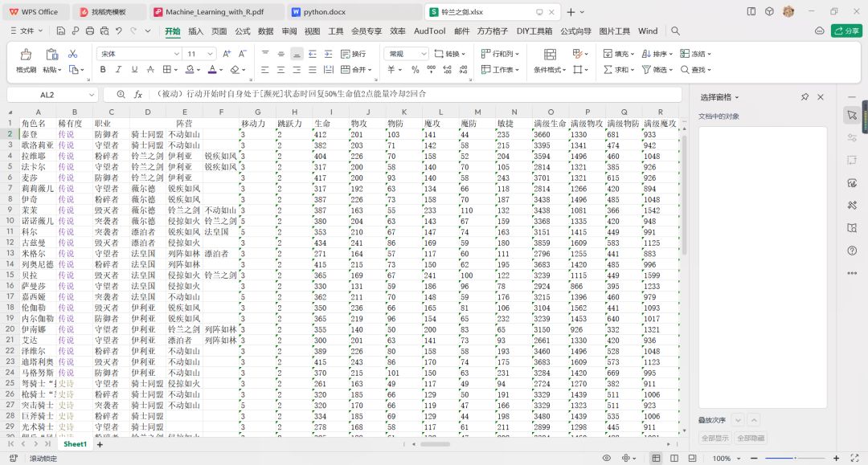Open the 视图 ribbon tab
Viewport: 868px width, 465px height.
(x=312, y=31)
